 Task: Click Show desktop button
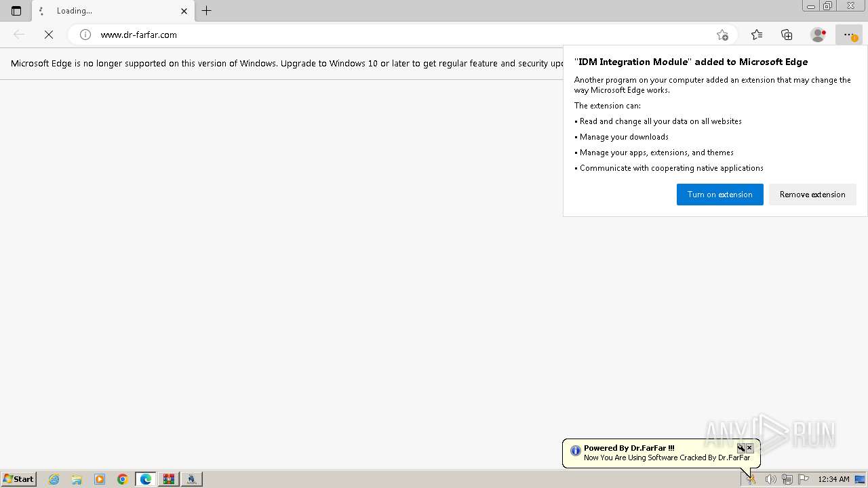861,479
